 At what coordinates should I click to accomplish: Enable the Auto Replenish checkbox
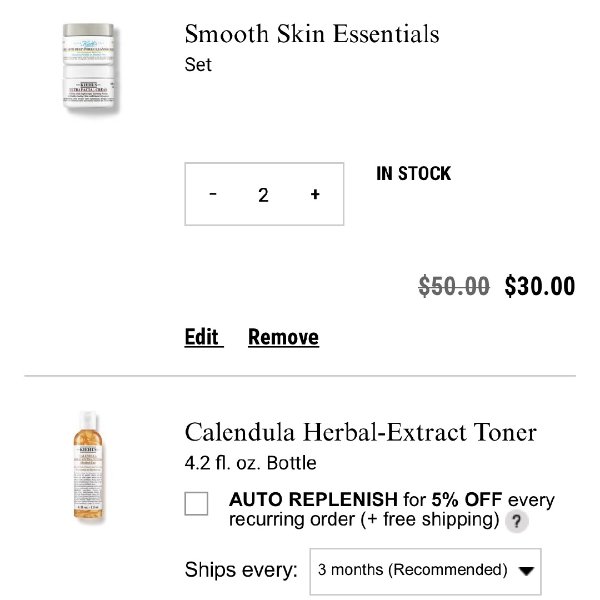(197, 503)
